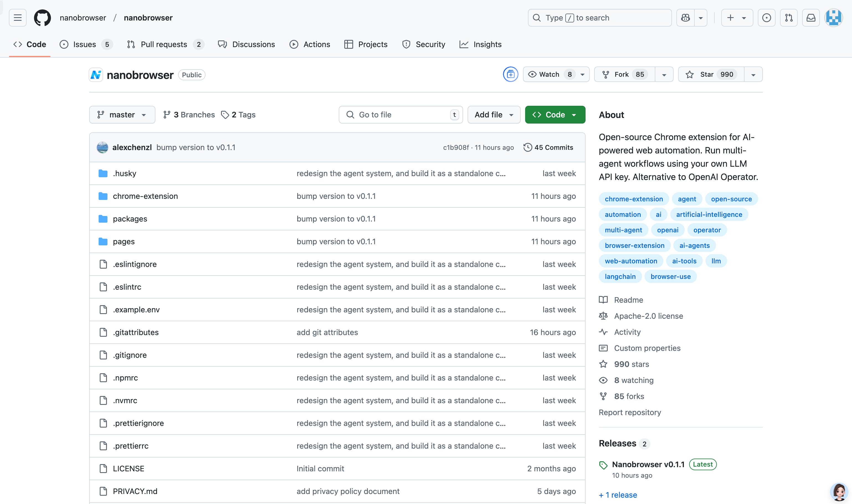Open the nanobrowser owner link in breadcrumb
852x504 pixels.
83,18
